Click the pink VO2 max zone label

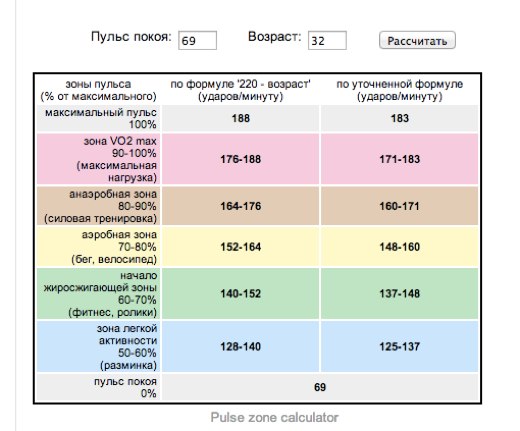[98, 159]
